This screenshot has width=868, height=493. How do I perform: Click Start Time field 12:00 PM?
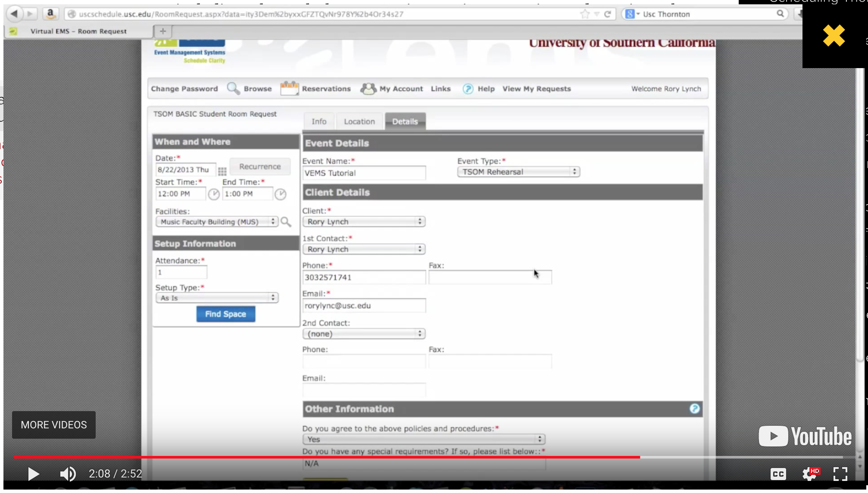(x=181, y=194)
